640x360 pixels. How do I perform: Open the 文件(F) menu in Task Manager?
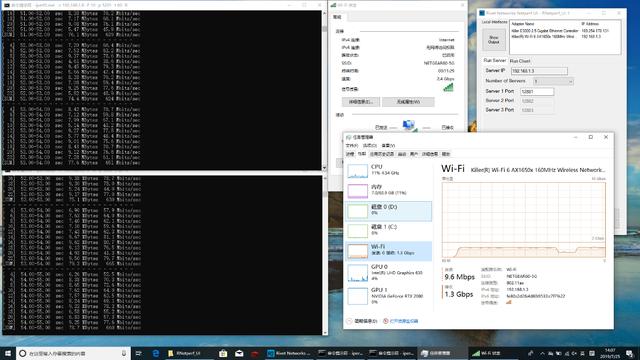(351, 145)
